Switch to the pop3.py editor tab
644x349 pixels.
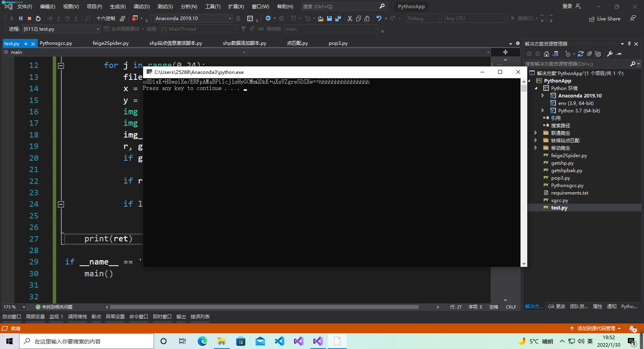click(x=338, y=43)
